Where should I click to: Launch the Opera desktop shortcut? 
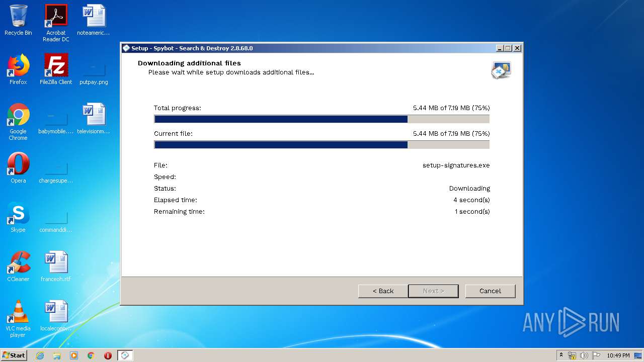18,168
